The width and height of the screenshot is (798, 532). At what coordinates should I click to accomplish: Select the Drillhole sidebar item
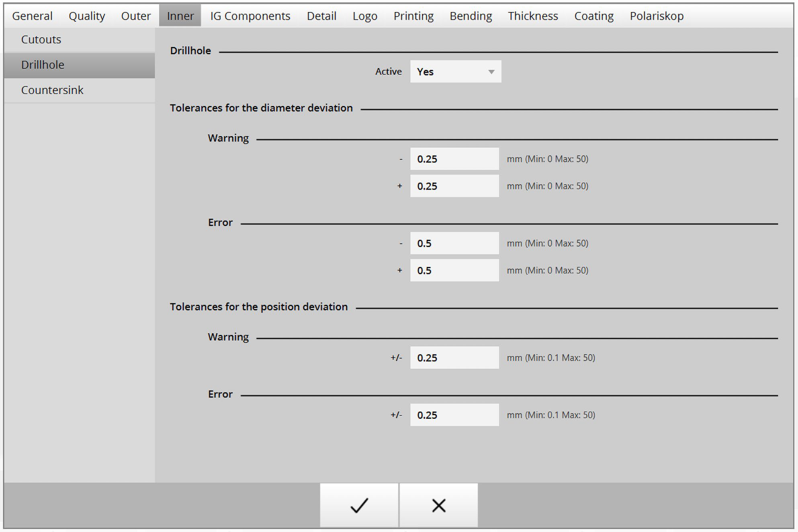point(43,65)
